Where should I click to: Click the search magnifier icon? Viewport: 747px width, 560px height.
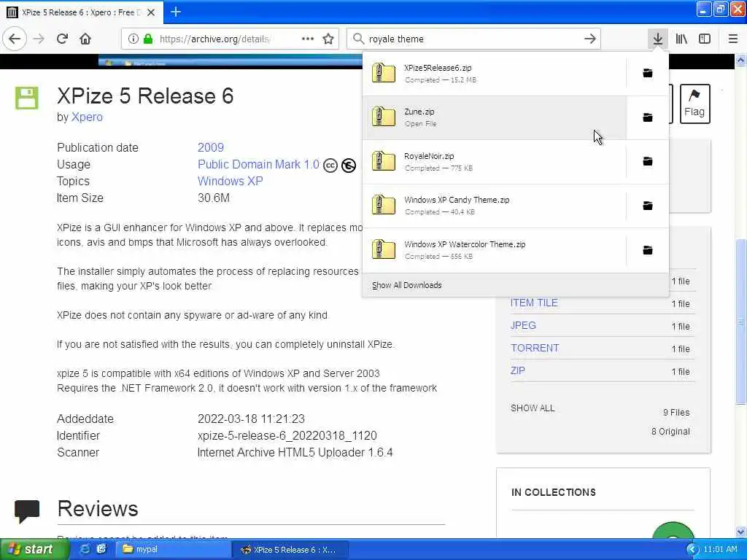coord(358,39)
